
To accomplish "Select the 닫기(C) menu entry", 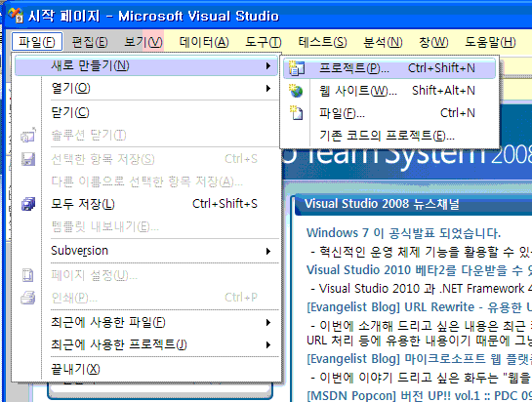I will tap(146, 112).
